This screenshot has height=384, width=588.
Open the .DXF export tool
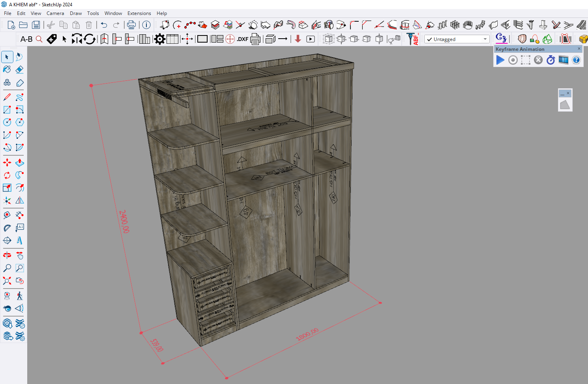(242, 39)
